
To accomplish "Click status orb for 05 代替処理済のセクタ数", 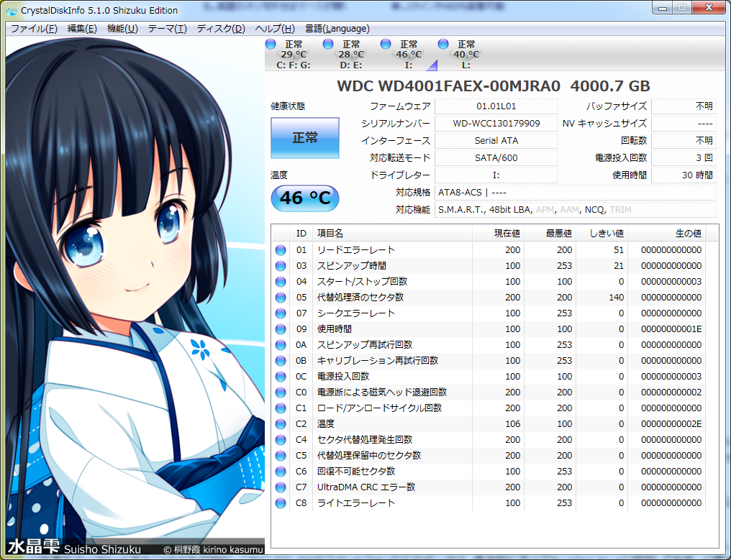I will (x=281, y=298).
